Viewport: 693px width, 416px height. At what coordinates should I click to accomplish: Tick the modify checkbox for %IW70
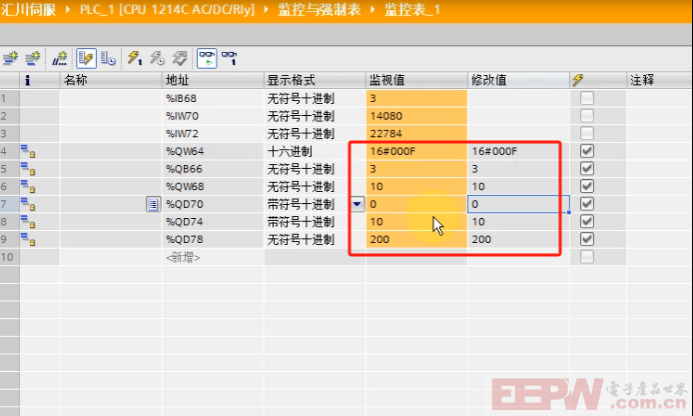pos(587,116)
